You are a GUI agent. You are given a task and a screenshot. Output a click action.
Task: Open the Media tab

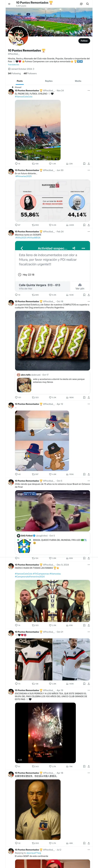(78, 81)
